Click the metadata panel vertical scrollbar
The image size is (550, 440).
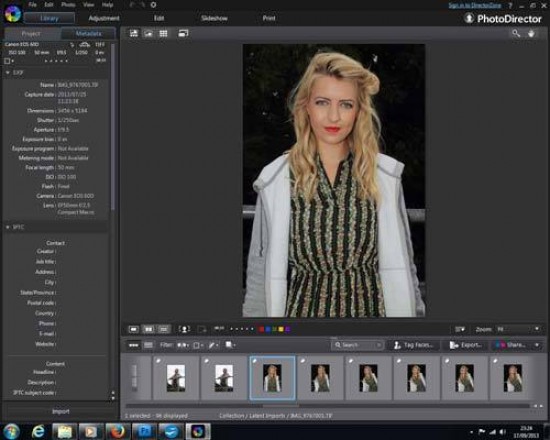point(113,126)
